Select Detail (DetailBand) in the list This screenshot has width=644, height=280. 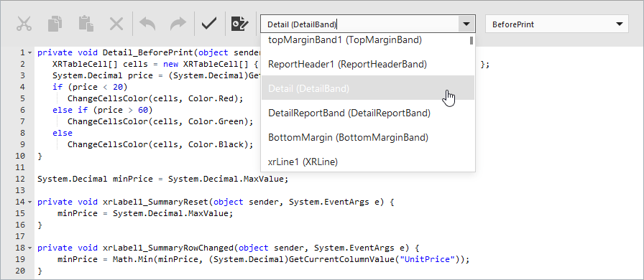pyautogui.click(x=368, y=88)
